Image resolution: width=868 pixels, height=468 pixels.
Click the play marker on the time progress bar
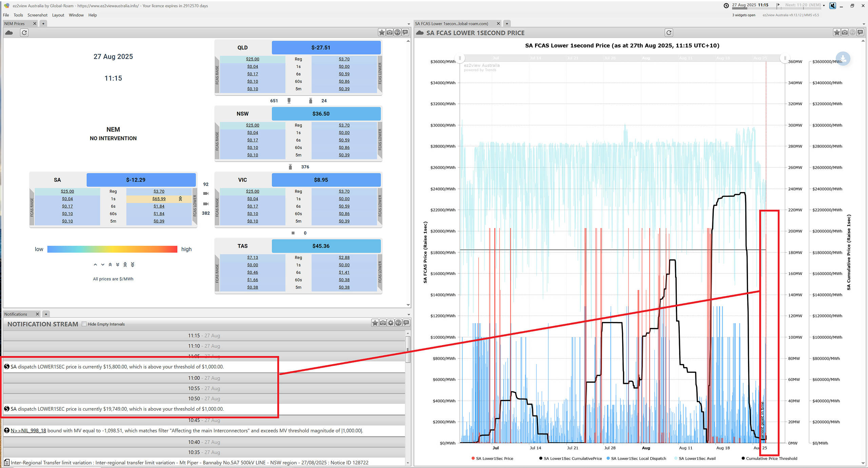point(778,5)
